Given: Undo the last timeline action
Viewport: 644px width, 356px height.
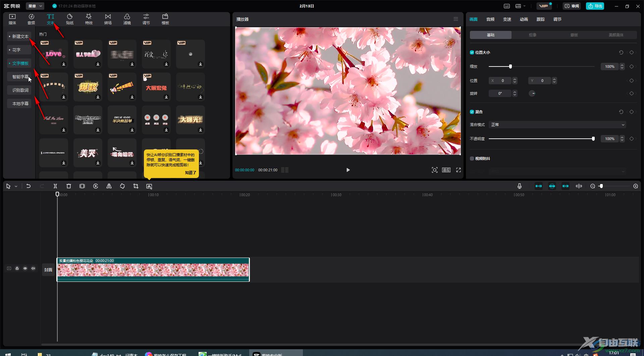Looking at the screenshot, I should [x=29, y=186].
